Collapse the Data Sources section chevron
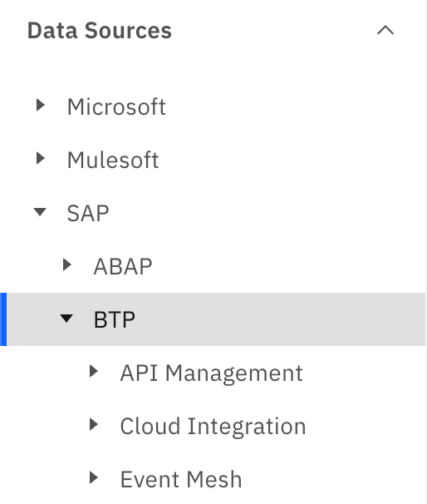Screen dimensions: 427x504 point(385,30)
